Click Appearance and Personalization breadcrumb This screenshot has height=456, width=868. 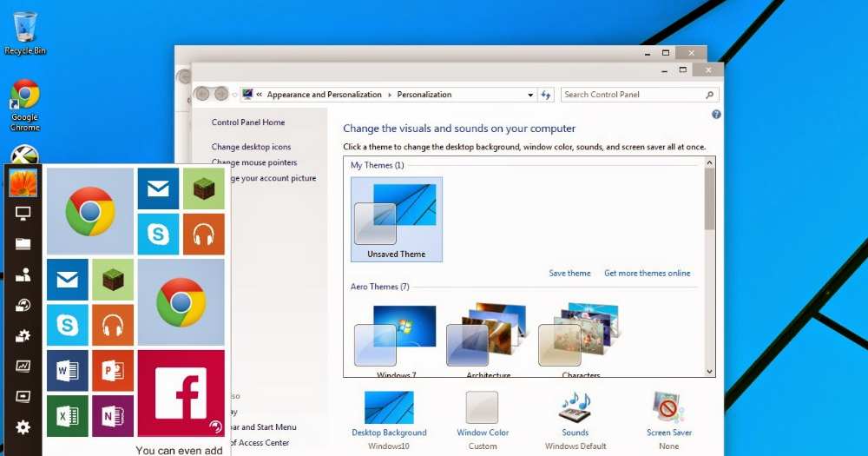point(325,95)
